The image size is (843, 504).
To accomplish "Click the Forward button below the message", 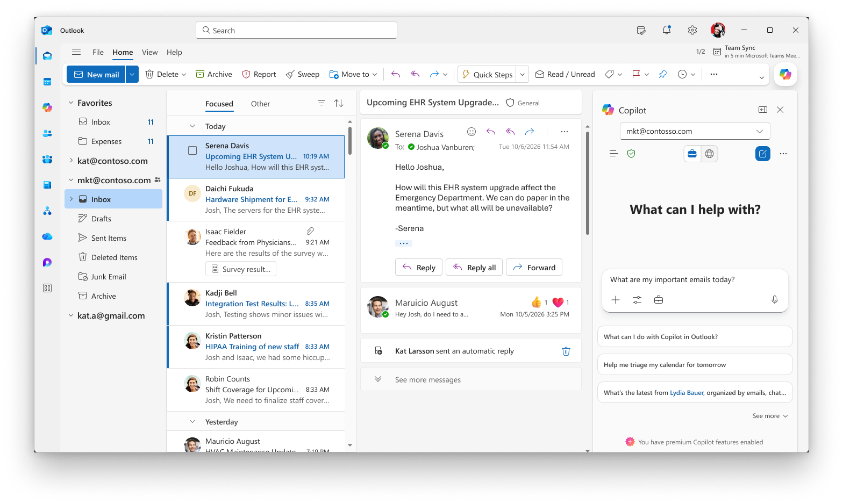I will point(534,268).
